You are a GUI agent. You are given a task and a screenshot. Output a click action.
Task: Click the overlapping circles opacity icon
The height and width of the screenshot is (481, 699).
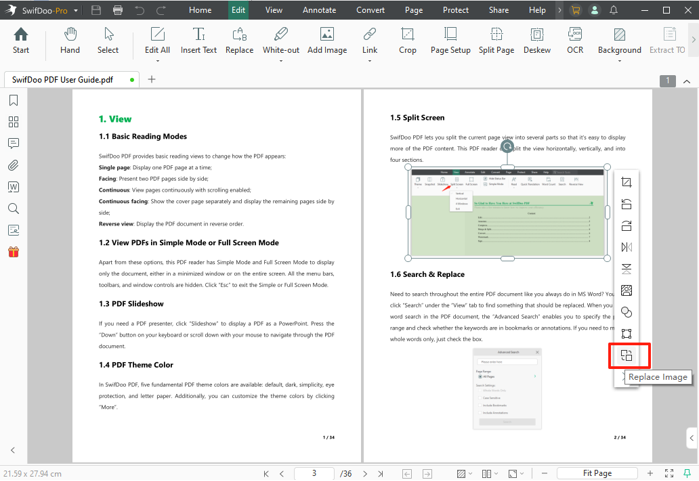click(626, 312)
